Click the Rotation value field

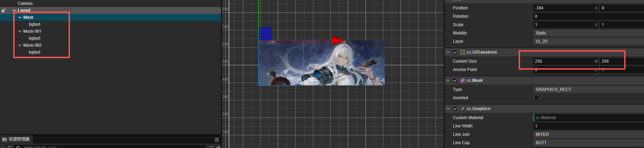pyautogui.click(x=589, y=16)
